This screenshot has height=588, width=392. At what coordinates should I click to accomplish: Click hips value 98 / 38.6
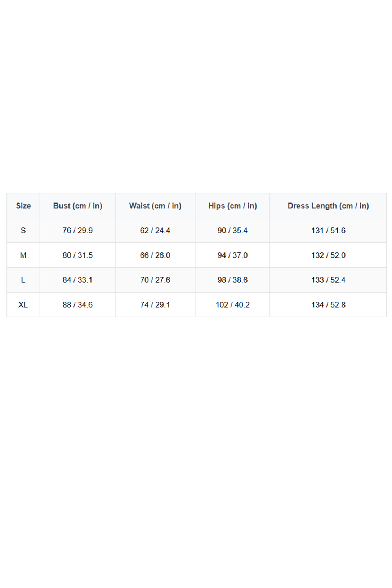point(232,280)
